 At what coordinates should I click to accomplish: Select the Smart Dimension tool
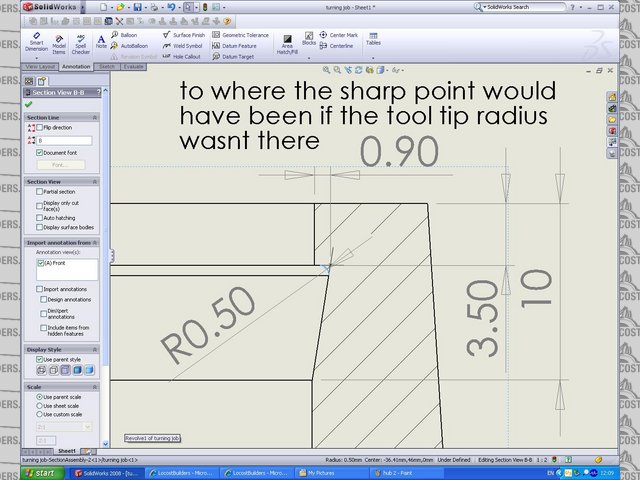click(36, 42)
